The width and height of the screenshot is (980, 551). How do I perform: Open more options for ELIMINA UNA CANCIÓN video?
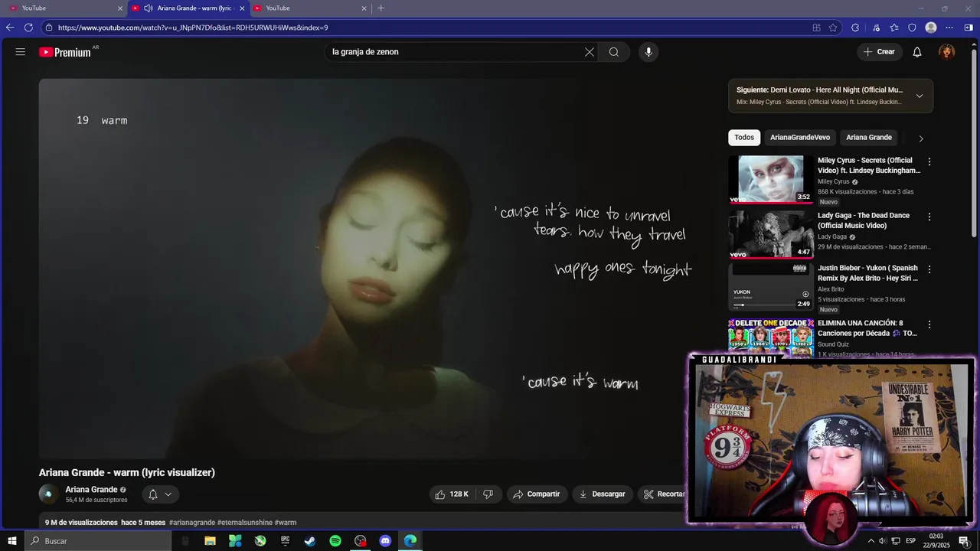(x=929, y=324)
